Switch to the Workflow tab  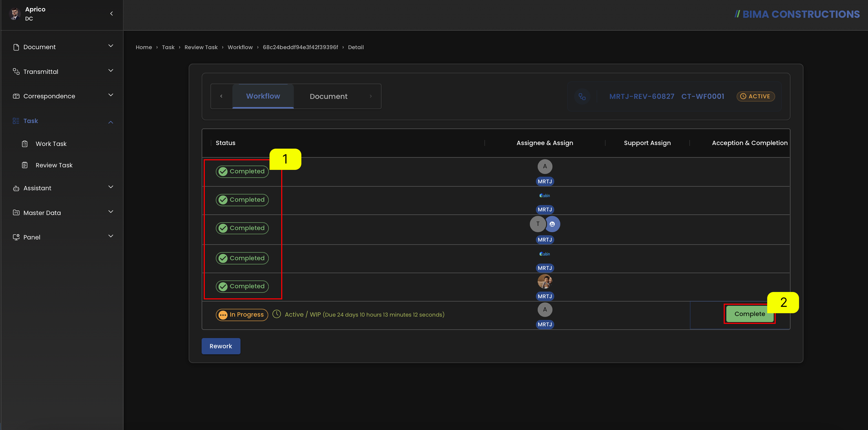point(263,96)
